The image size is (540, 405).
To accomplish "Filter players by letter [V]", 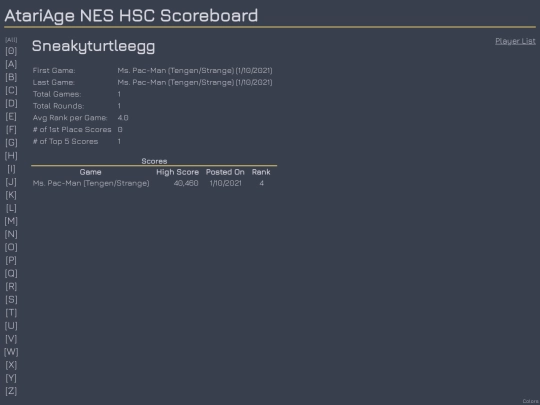I will click(x=11, y=339).
